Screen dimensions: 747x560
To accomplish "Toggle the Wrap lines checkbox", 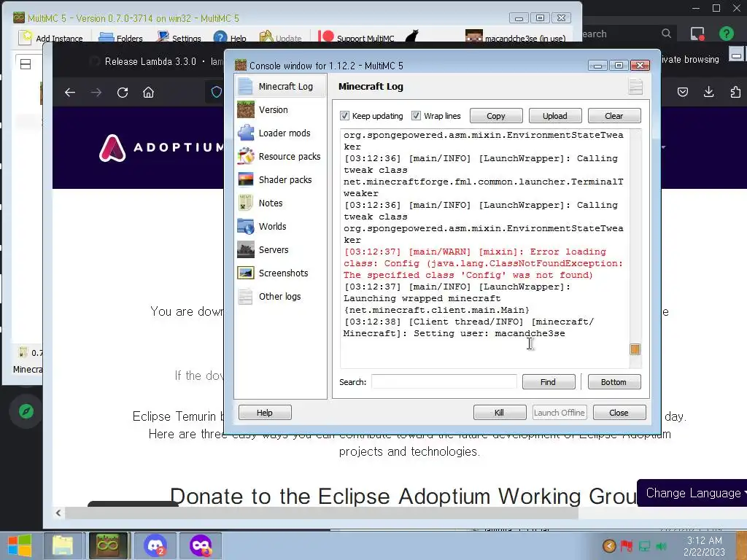I will pos(416,116).
